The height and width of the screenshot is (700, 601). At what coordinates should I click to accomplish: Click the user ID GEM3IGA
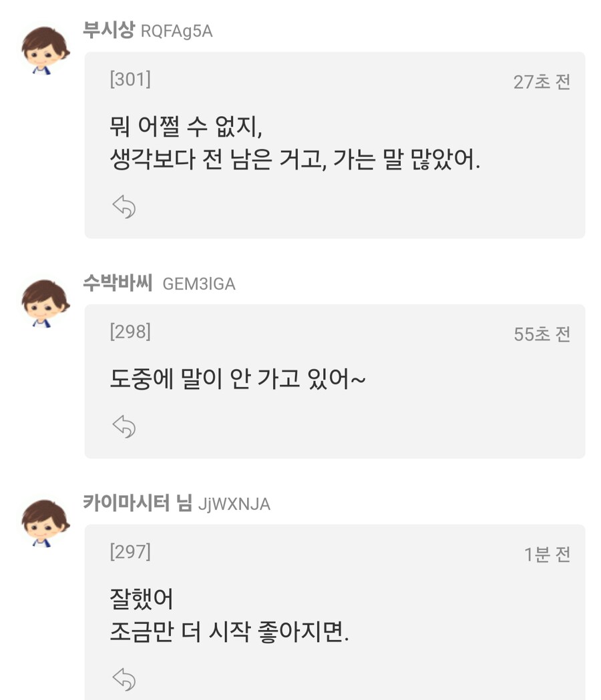(199, 284)
